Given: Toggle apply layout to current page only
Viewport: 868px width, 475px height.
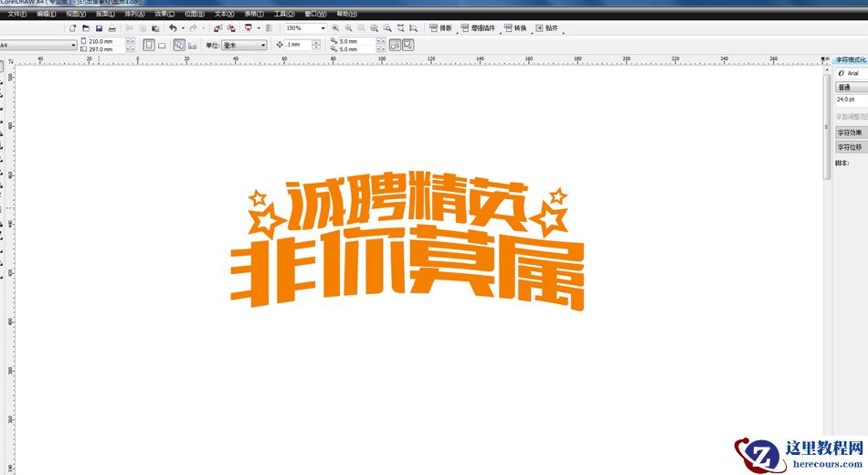Looking at the screenshot, I should point(192,46).
